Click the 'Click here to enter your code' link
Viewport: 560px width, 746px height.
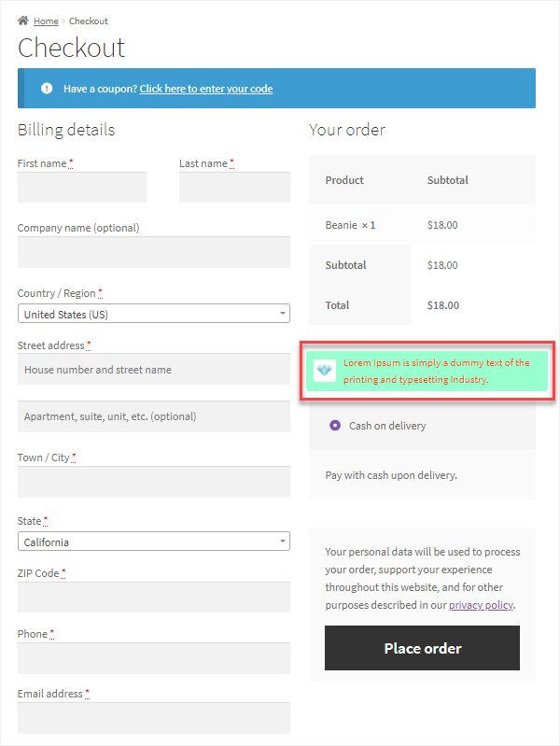[x=206, y=89]
